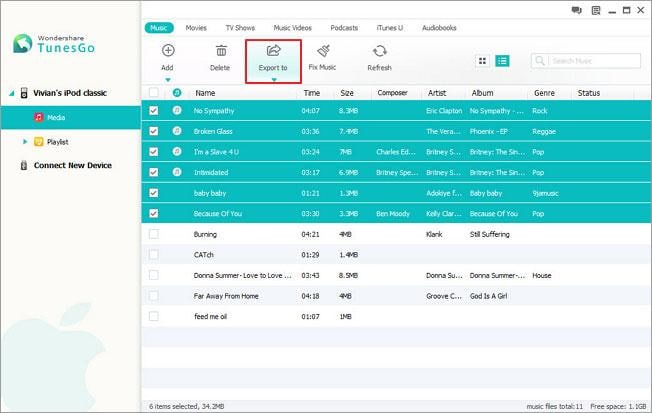The height and width of the screenshot is (413, 652).
Task: Click the 'Ben Moody' composer cell
Action: 393,214
